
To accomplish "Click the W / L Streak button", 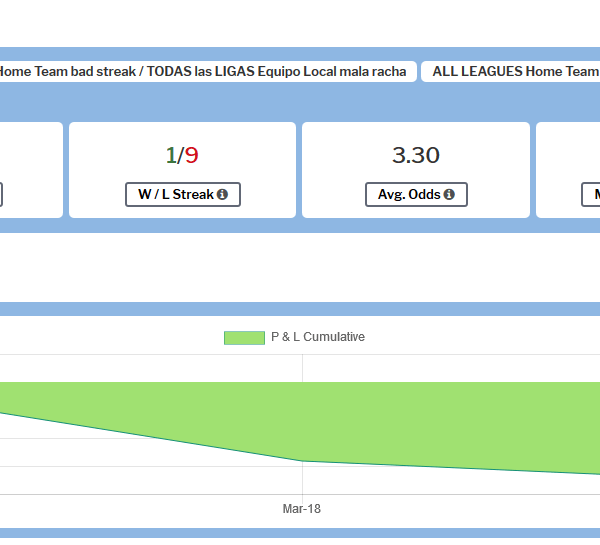I will pyautogui.click(x=183, y=194).
